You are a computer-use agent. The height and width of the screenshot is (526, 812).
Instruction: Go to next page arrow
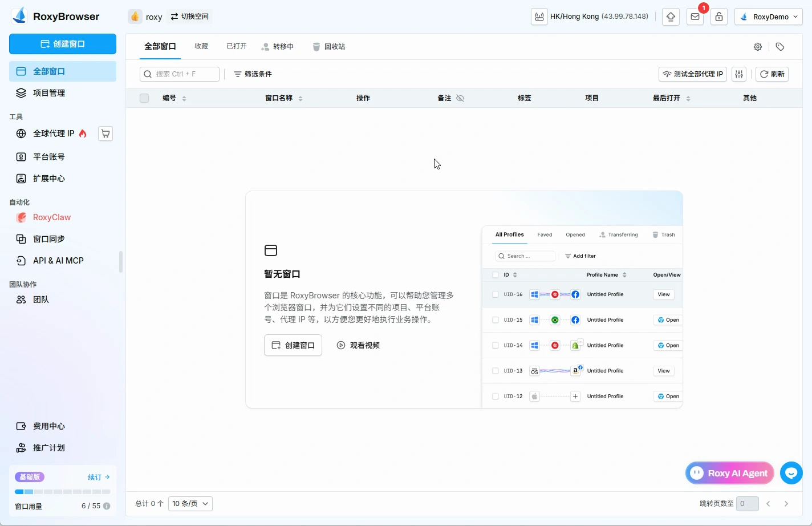tap(786, 504)
